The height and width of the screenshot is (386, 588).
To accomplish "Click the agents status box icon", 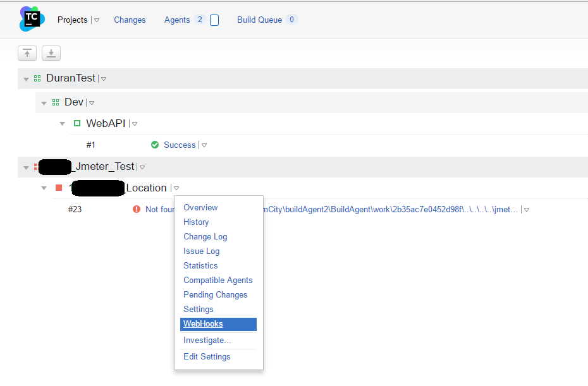I will (214, 20).
